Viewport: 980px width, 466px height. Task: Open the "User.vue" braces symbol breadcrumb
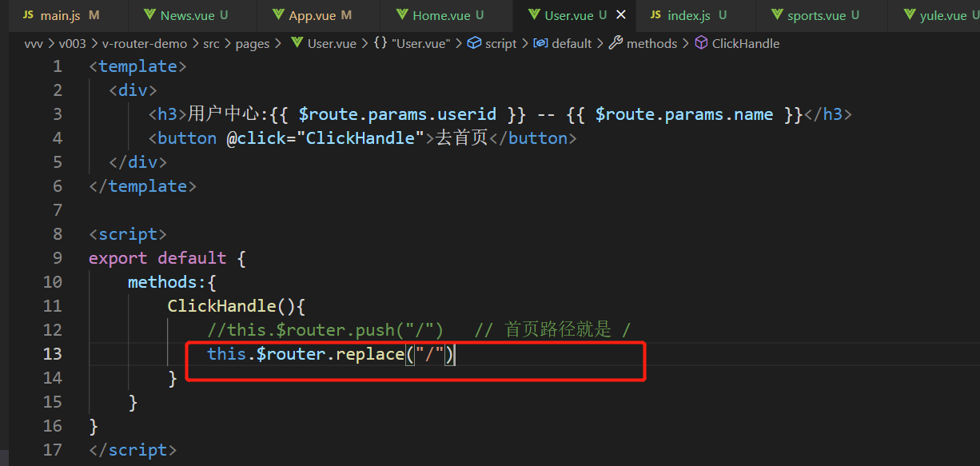[414, 43]
